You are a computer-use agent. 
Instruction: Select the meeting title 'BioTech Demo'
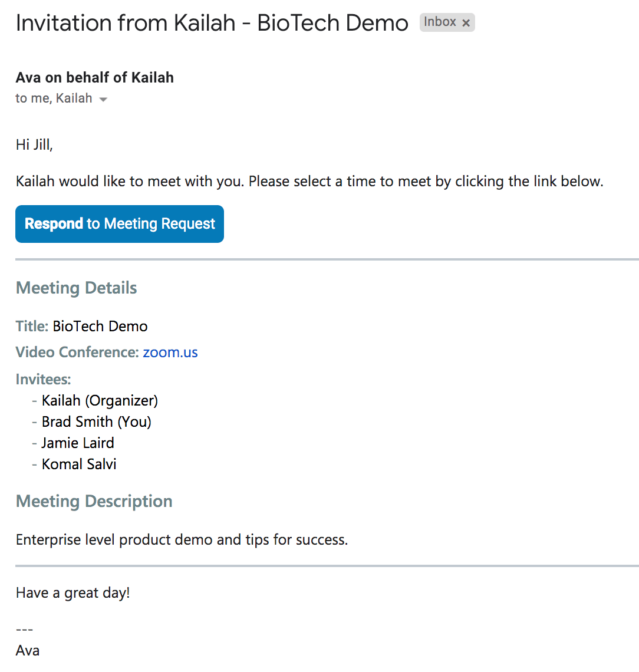[x=100, y=326]
